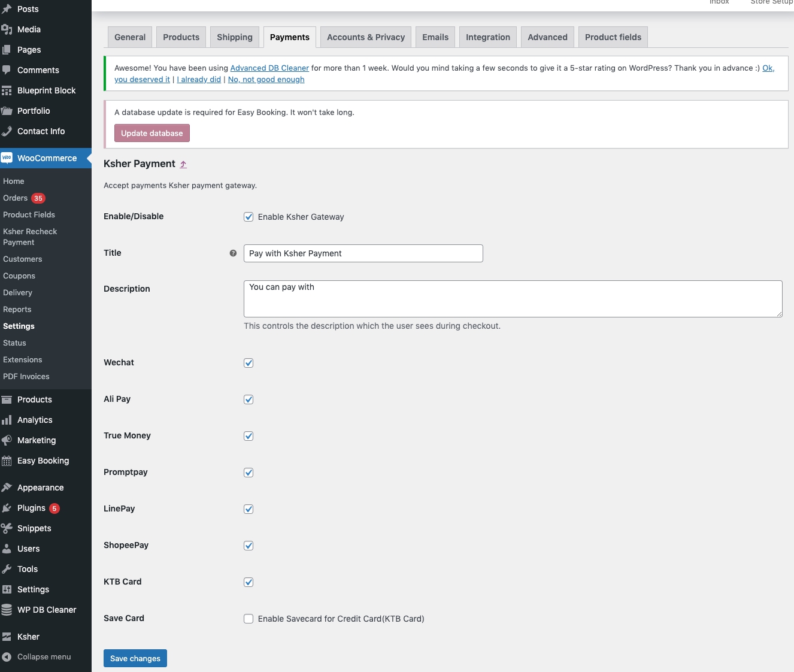The width and height of the screenshot is (794, 672).
Task: Click 'No, not good enough' link
Action: click(x=266, y=80)
